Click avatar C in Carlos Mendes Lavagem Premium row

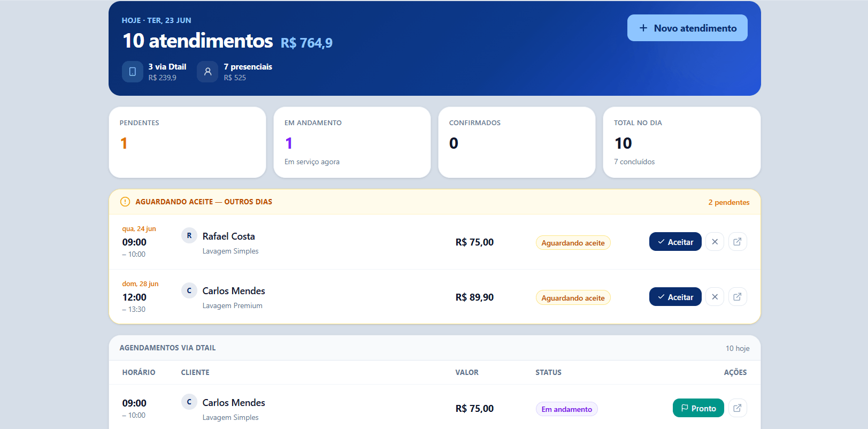pos(189,290)
